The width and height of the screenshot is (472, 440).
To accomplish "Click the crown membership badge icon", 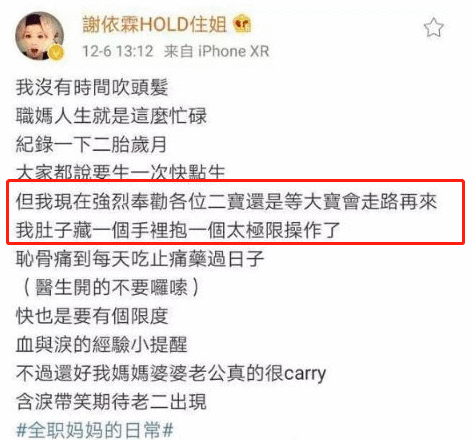I will pos(242,25).
